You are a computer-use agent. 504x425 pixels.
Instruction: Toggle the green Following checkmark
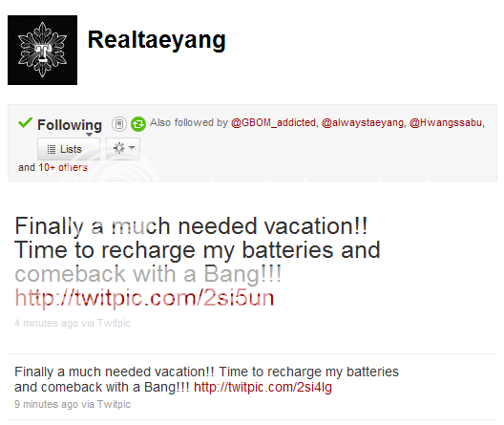pyautogui.click(x=26, y=123)
